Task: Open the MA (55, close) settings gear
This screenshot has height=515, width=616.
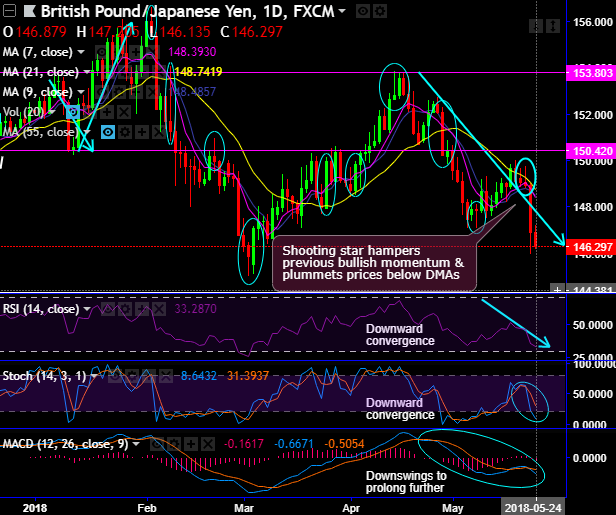Action: point(125,132)
